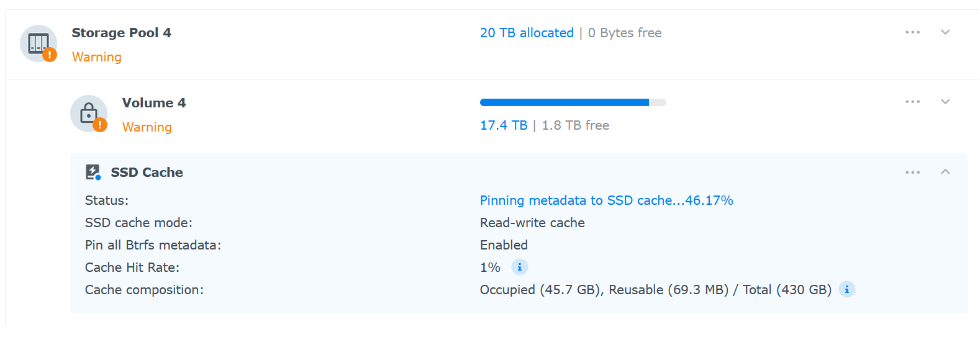Select the Storage Pool 4 title
Image resolution: width=980 pixels, height=337 pixels.
coord(121,33)
